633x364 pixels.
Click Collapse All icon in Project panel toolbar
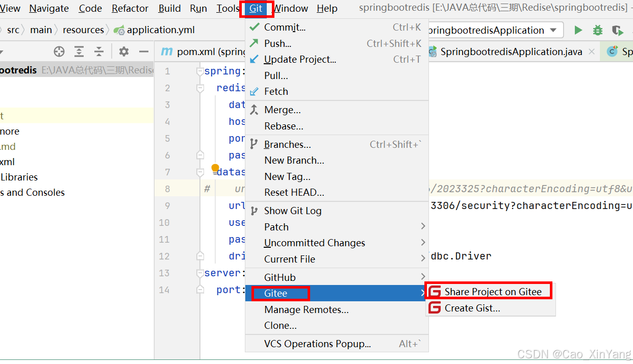pos(99,51)
